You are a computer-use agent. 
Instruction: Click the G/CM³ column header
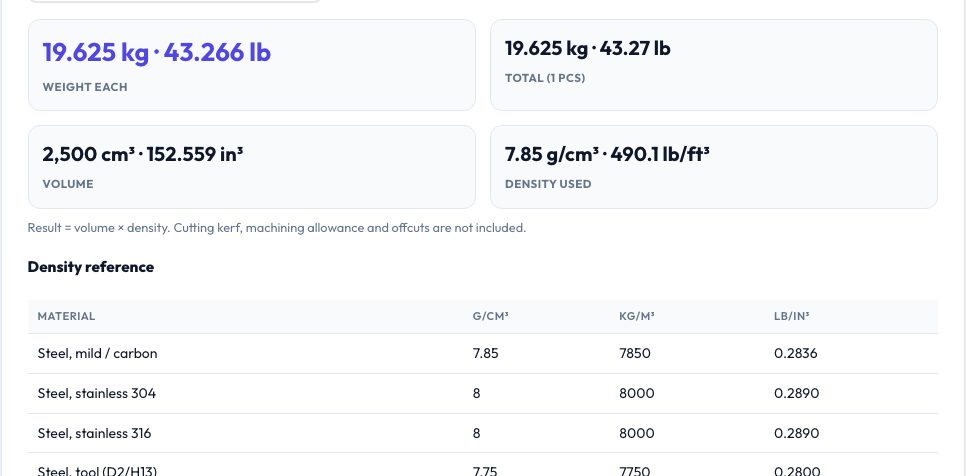tap(490, 316)
